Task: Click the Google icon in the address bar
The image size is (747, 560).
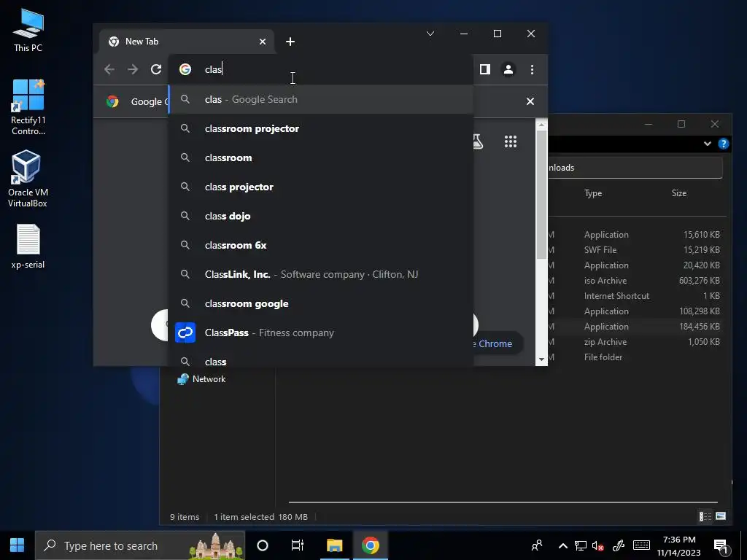Action: click(185, 69)
